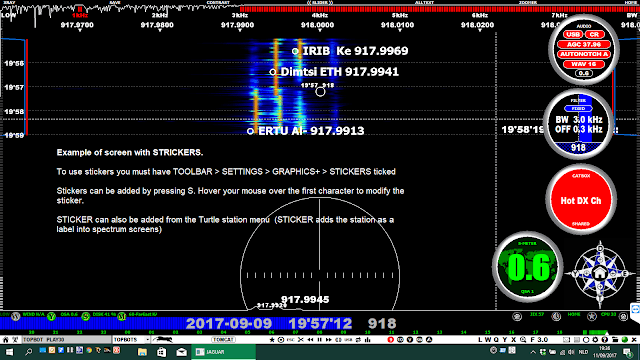This screenshot has width=640, height=360.
Task: Click the grey W circle status icon
Action: point(16,316)
